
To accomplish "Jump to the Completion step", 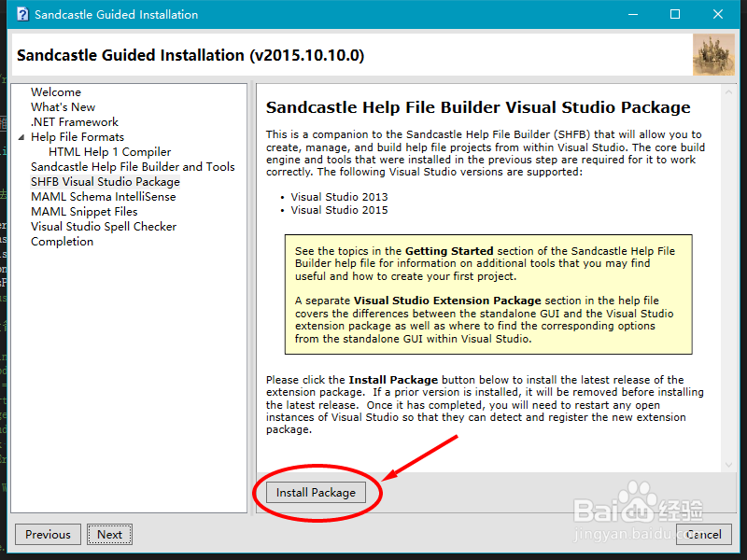I will click(62, 242).
